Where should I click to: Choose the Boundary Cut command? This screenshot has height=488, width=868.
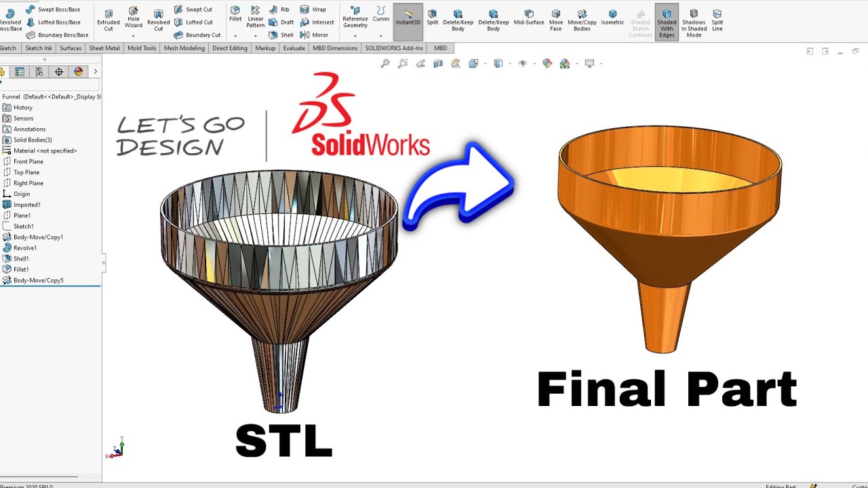coord(197,35)
